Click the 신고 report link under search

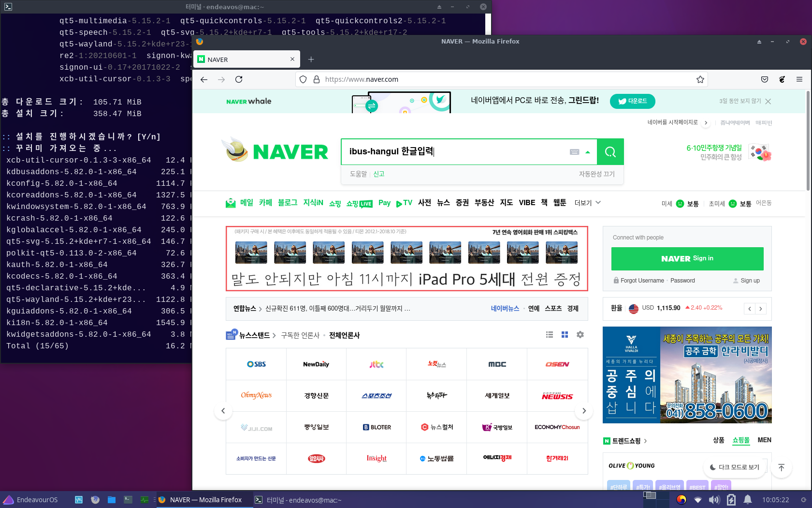click(x=379, y=174)
